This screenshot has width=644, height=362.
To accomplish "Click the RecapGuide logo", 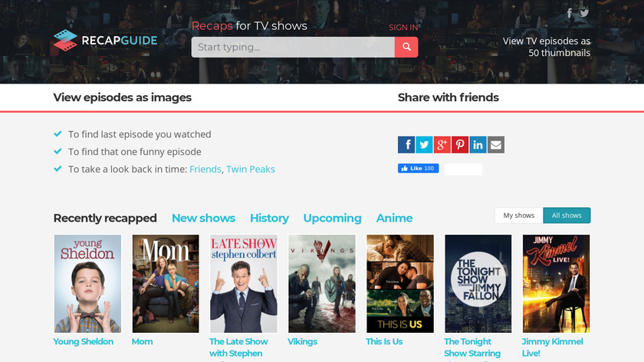I will tap(106, 41).
